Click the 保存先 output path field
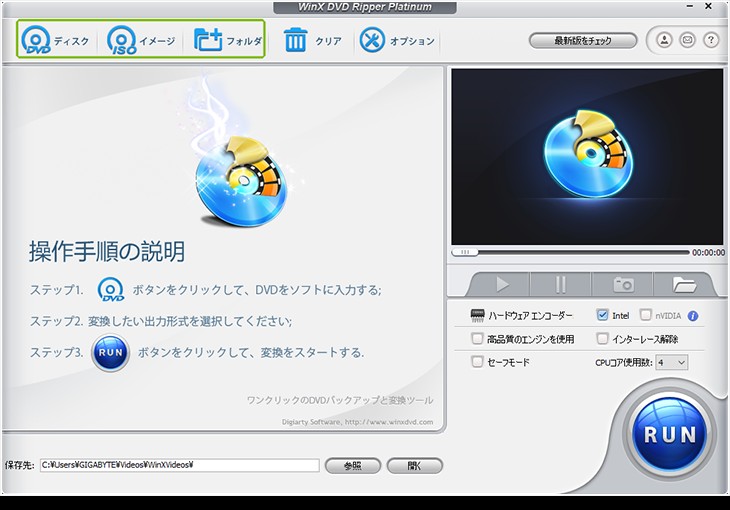The height and width of the screenshot is (510, 730). click(x=180, y=465)
